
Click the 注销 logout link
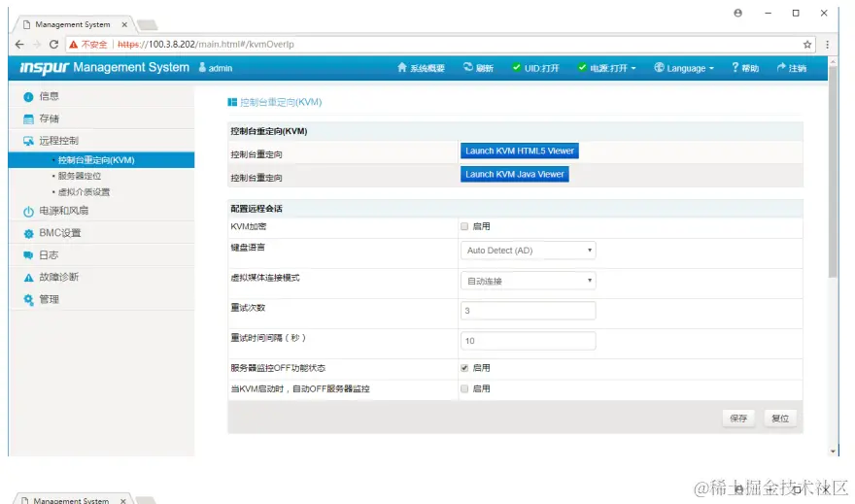[x=792, y=68]
